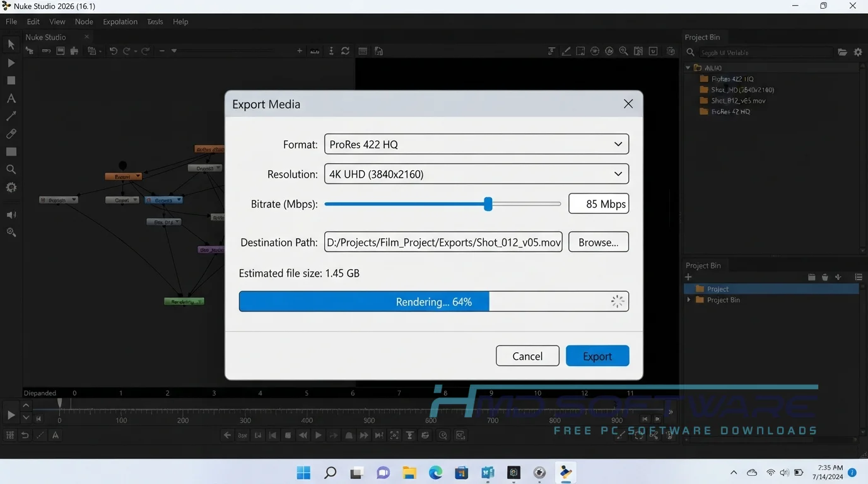Toggle the speaker mute icon in left toolbar
The width and height of the screenshot is (868, 484).
click(x=11, y=215)
